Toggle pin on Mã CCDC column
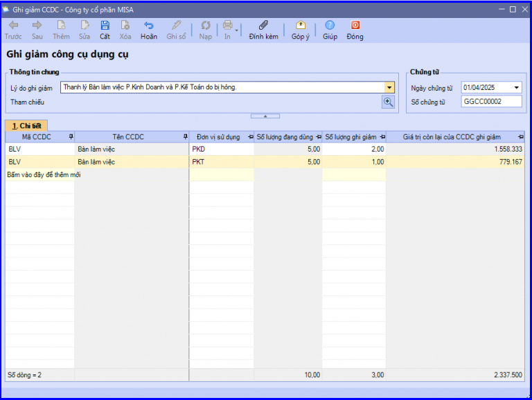Screen dimensions: 532x400 71,136
